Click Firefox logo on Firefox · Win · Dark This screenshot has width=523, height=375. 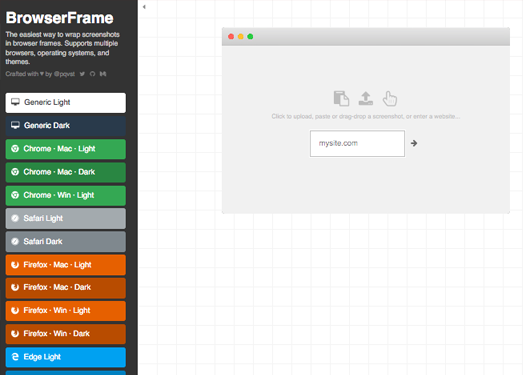15,334
